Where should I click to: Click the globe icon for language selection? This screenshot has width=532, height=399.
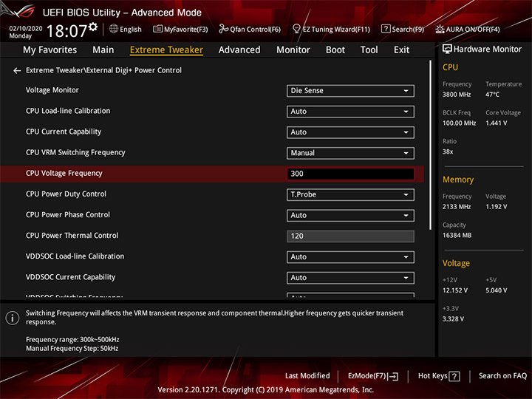[x=114, y=29]
